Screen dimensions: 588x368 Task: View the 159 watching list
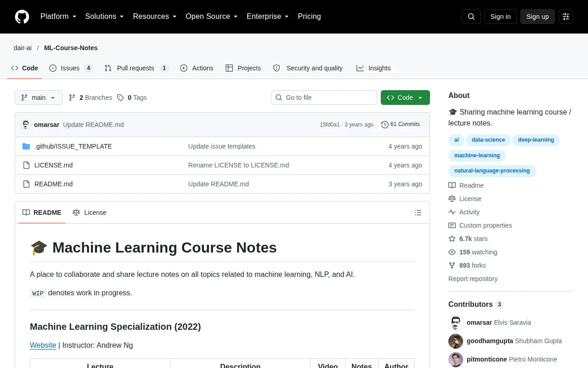tap(473, 252)
